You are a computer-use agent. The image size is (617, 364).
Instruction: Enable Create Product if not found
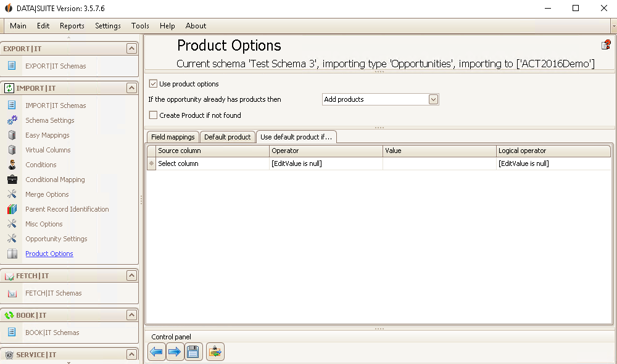point(153,115)
